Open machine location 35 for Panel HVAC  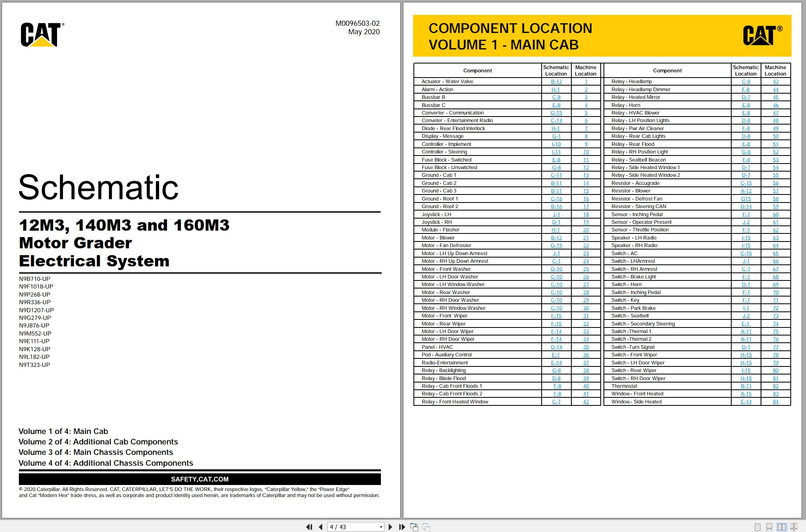(586, 347)
